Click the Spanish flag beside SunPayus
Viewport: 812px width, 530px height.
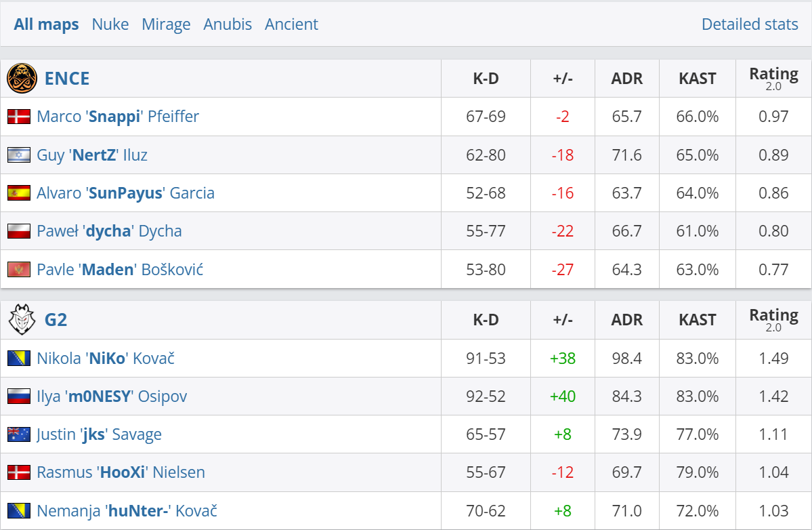pyautogui.click(x=18, y=193)
